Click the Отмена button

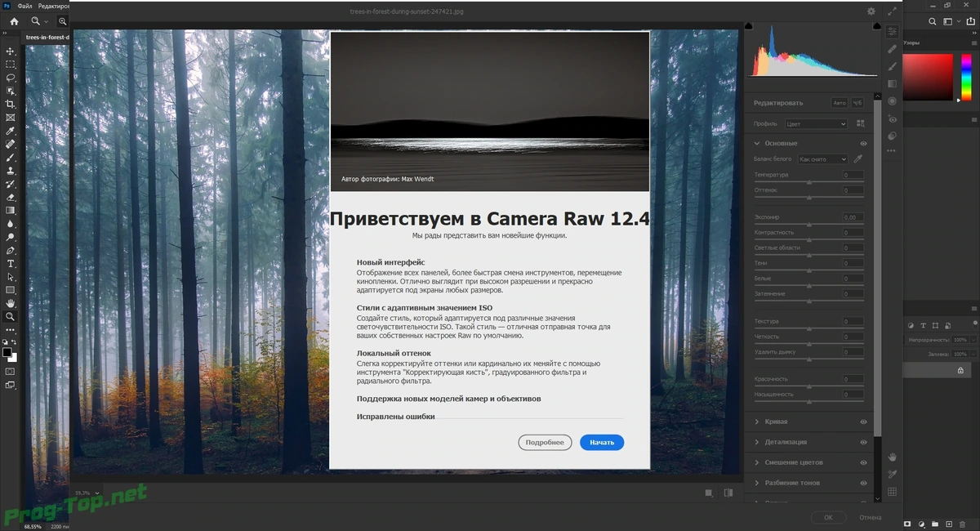(871, 517)
